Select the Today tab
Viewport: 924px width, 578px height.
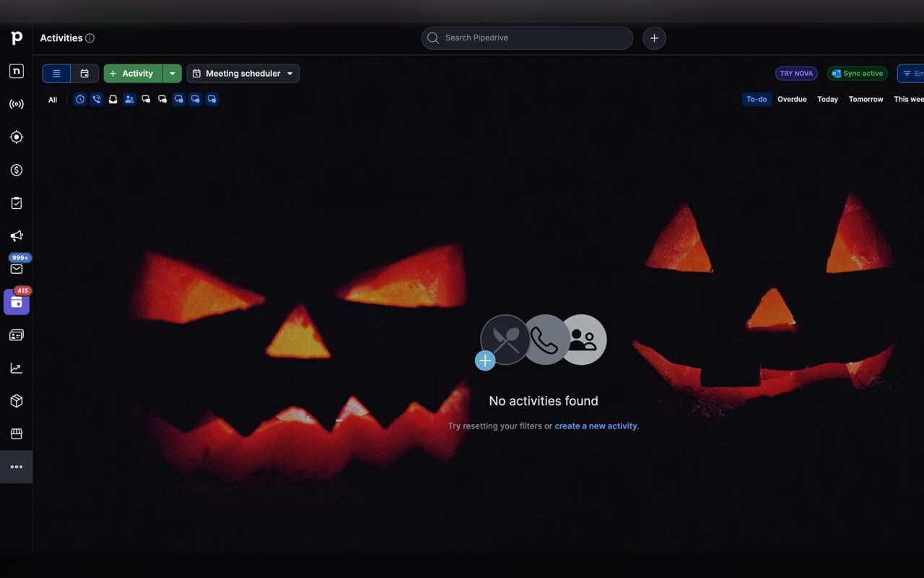[x=827, y=100]
